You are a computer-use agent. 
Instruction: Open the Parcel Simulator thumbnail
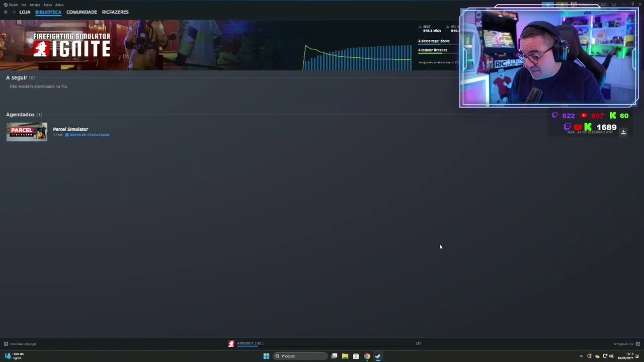(x=27, y=132)
